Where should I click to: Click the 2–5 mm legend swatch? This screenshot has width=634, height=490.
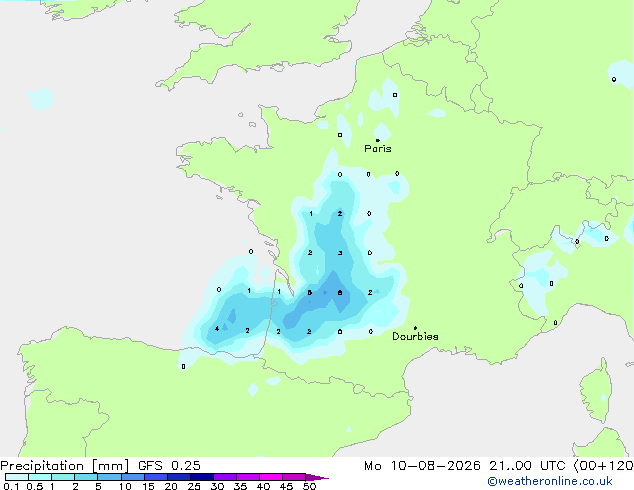tap(86, 477)
